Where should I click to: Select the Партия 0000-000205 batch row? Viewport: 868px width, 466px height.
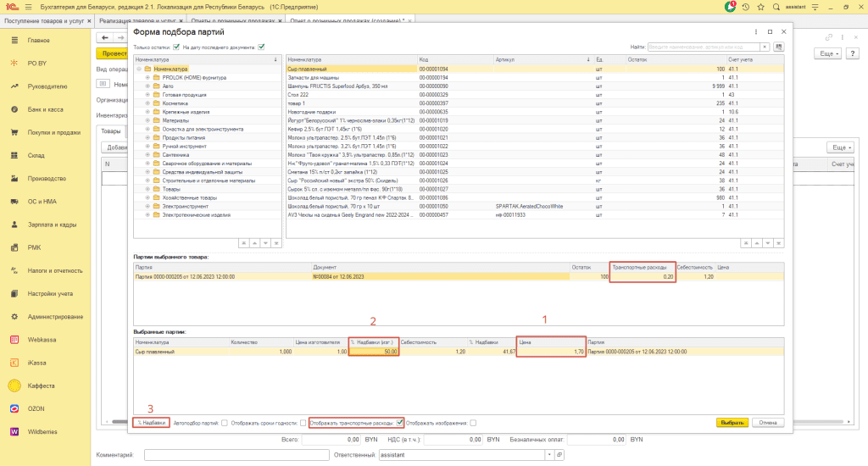(459, 277)
